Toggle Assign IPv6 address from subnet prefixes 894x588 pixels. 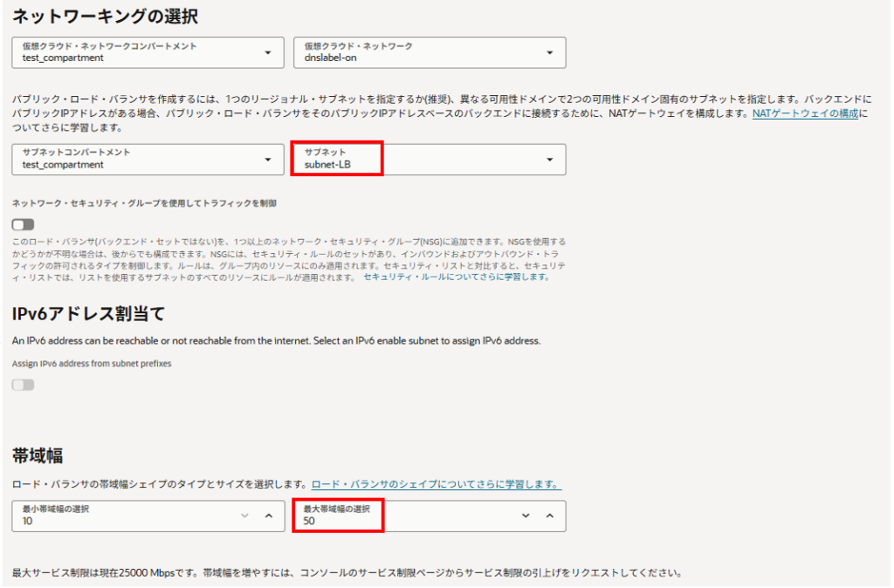tap(23, 385)
